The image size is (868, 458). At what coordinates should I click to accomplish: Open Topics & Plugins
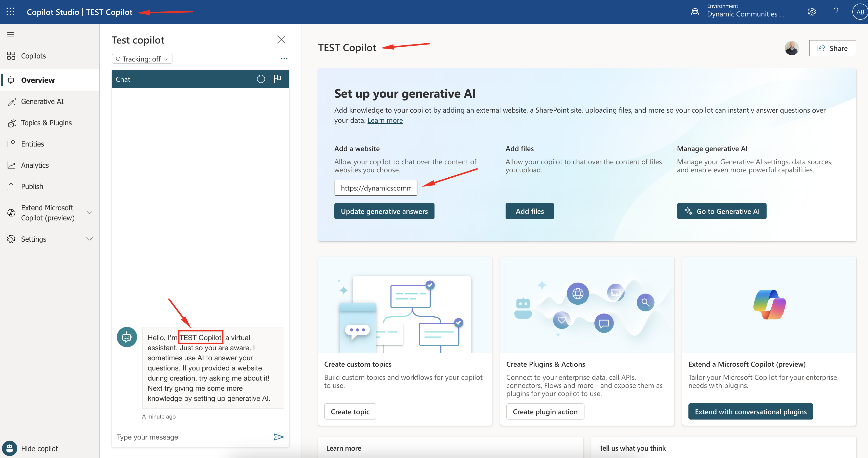(x=50, y=123)
